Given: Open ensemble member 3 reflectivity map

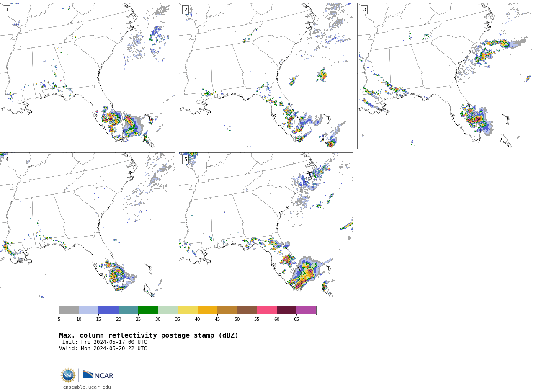Looking at the screenshot, I should tap(444, 76).
